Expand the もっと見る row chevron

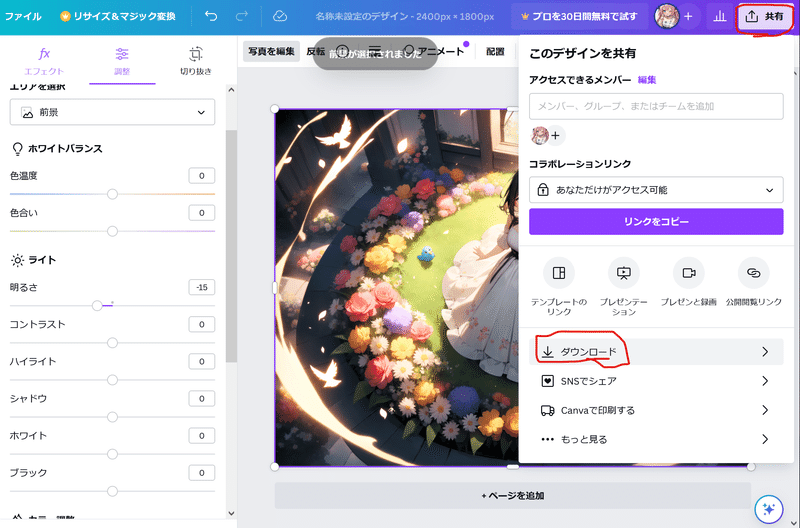[x=765, y=439]
